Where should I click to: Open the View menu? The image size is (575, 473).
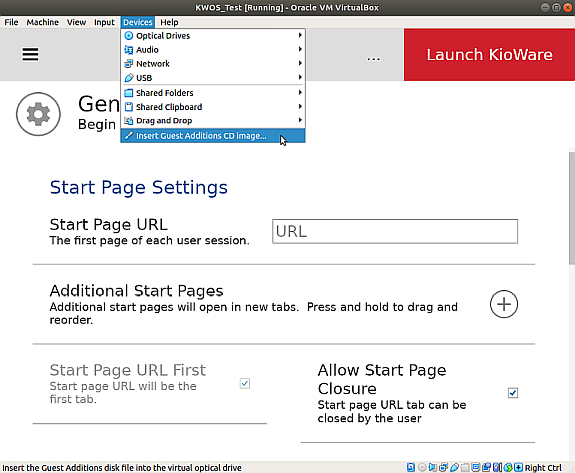point(76,22)
